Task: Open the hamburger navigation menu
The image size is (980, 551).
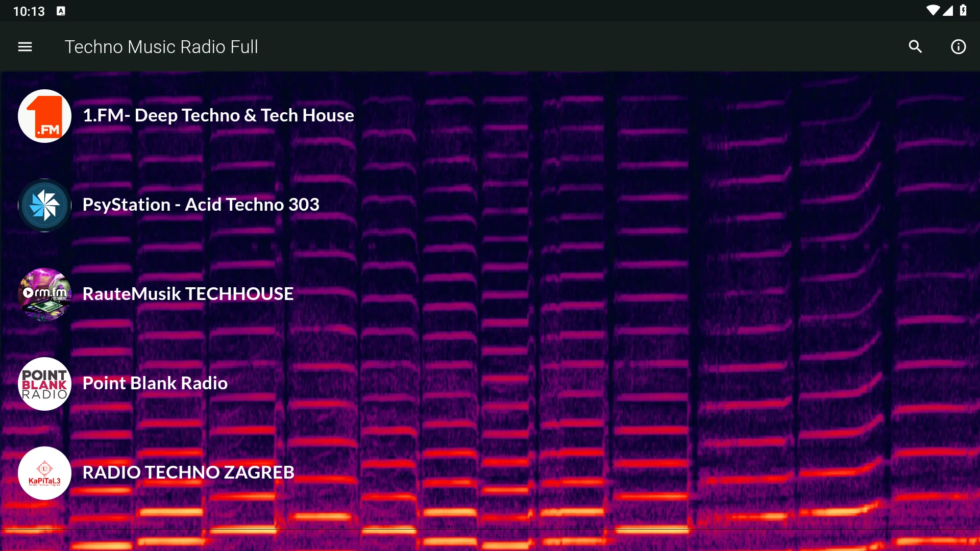Action: (25, 47)
